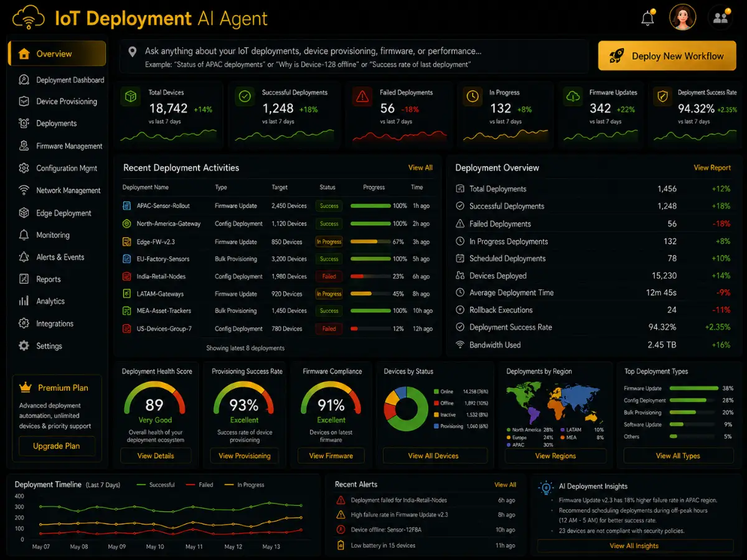The image size is (747, 560).
Task: Open the user avatar profile
Action: click(x=683, y=17)
